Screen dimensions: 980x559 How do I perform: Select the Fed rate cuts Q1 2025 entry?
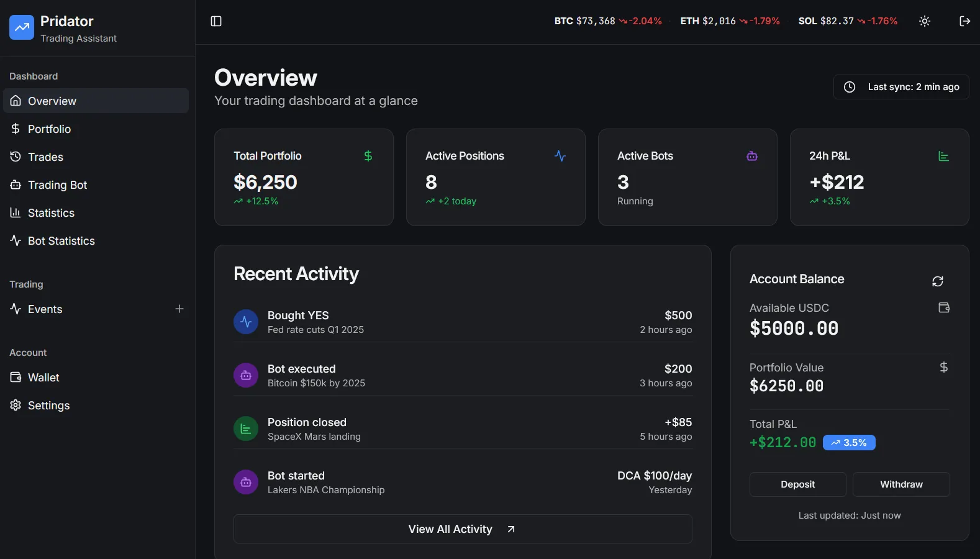click(x=463, y=322)
